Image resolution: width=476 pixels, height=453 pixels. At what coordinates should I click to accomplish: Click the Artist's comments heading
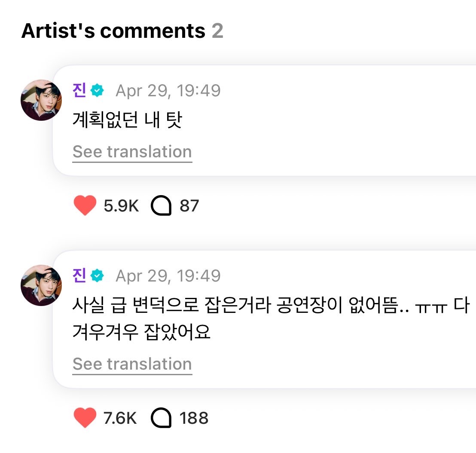(113, 31)
